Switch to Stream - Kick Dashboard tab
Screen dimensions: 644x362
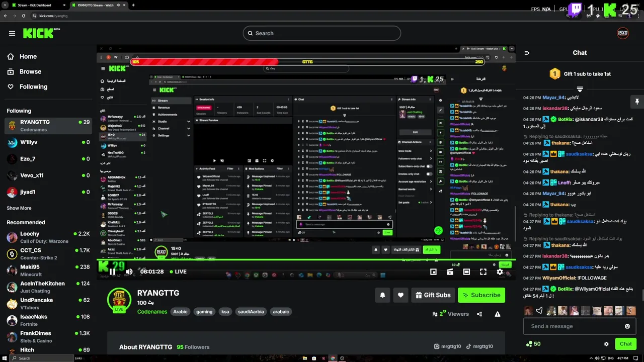(x=39, y=5)
